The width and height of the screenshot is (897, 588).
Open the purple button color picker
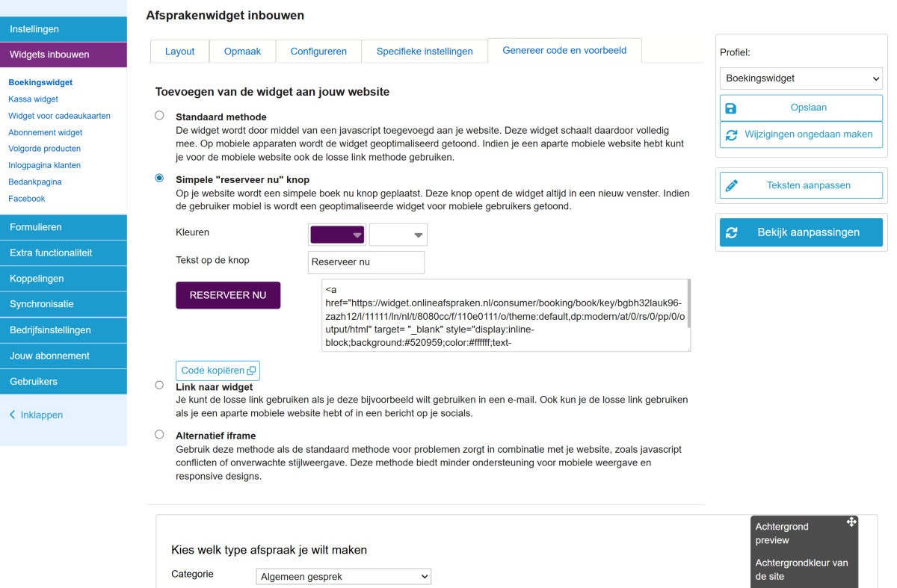(336, 235)
